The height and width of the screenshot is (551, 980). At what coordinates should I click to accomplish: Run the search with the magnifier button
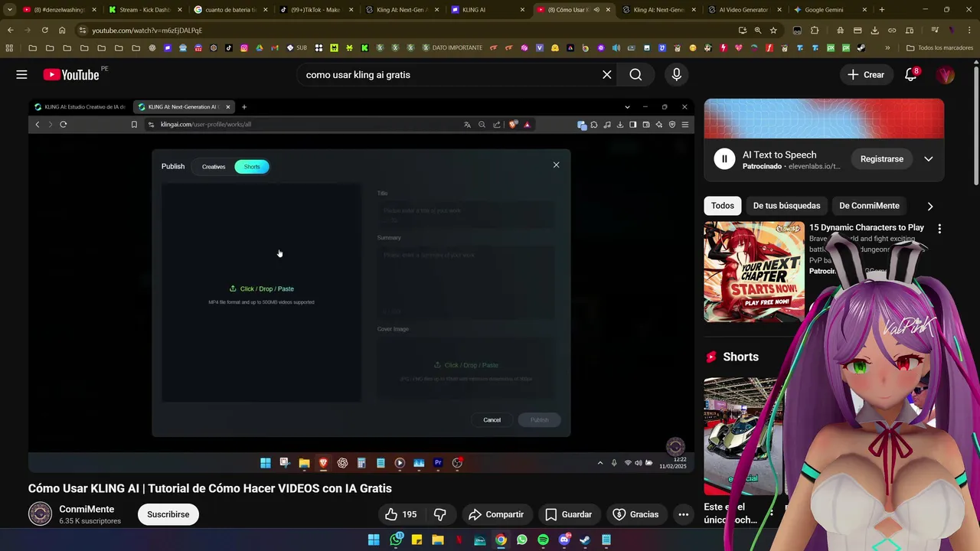click(x=635, y=74)
